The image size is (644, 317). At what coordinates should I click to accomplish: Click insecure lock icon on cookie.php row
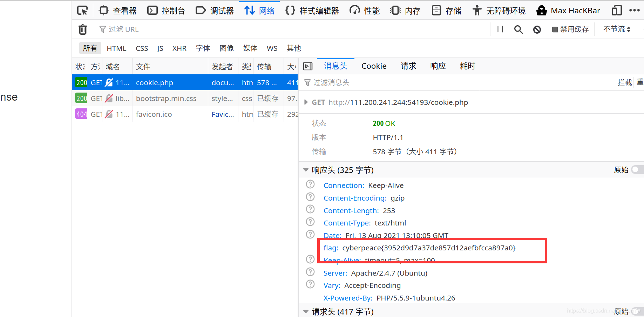click(x=109, y=83)
